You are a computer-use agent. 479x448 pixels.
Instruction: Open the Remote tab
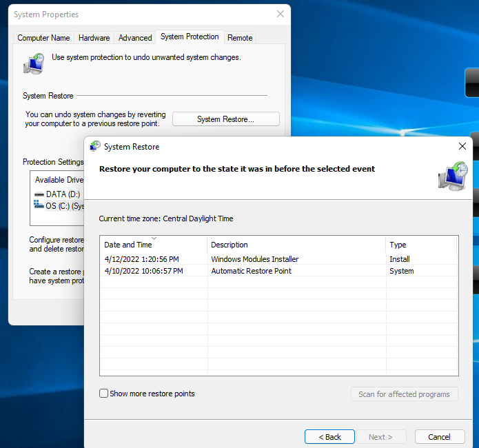(x=240, y=38)
